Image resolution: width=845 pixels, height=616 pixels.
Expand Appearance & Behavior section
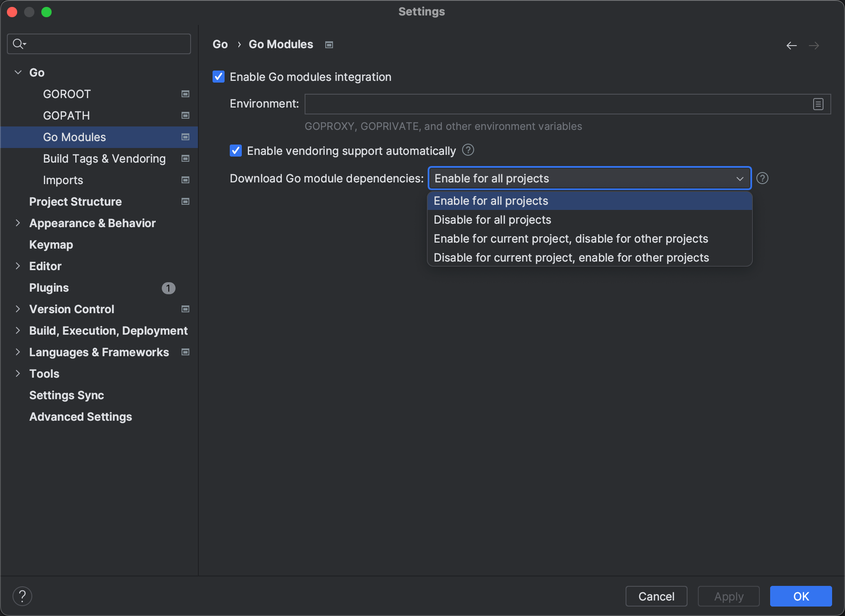tap(18, 223)
